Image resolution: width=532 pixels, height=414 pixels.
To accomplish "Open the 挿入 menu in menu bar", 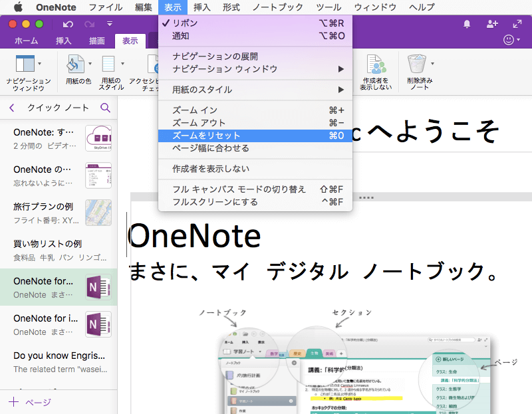I will [202, 7].
